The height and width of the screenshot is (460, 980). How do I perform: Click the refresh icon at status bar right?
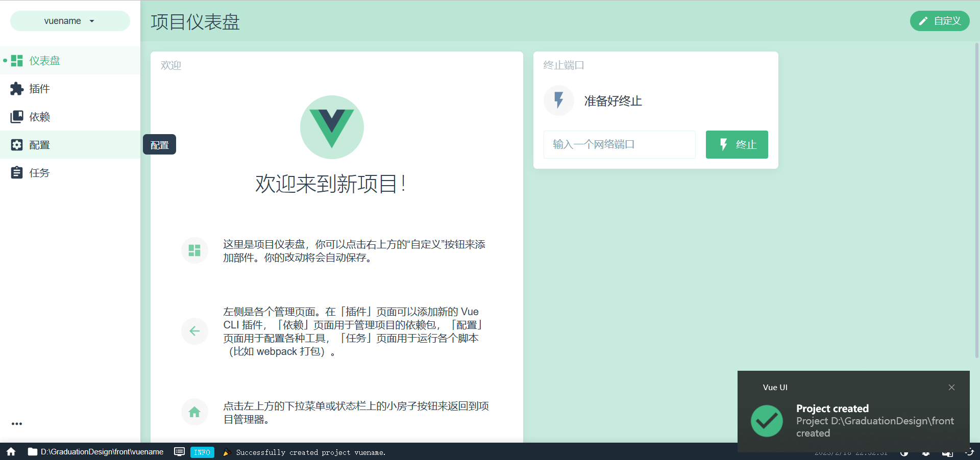pyautogui.click(x=969, y=452)
